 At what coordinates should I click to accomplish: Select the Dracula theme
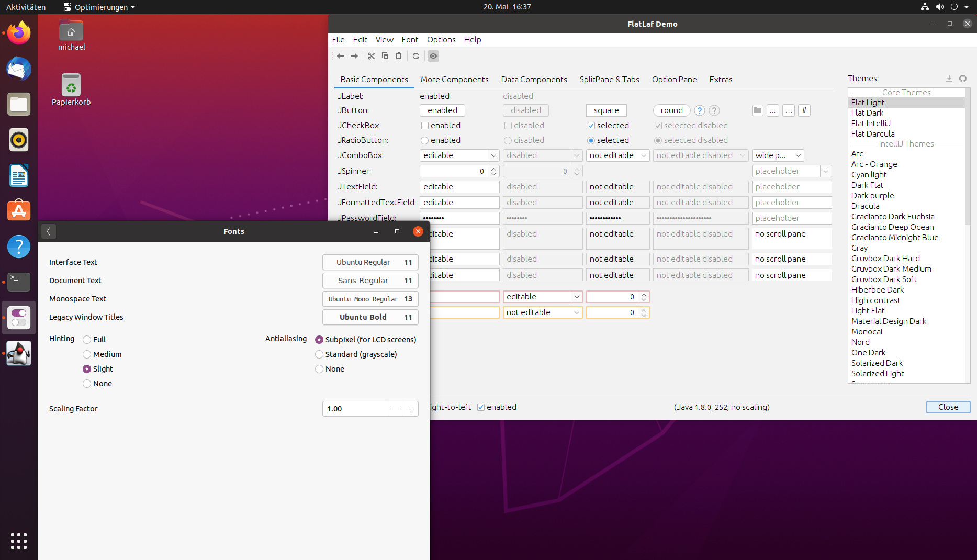coord(865,206)
